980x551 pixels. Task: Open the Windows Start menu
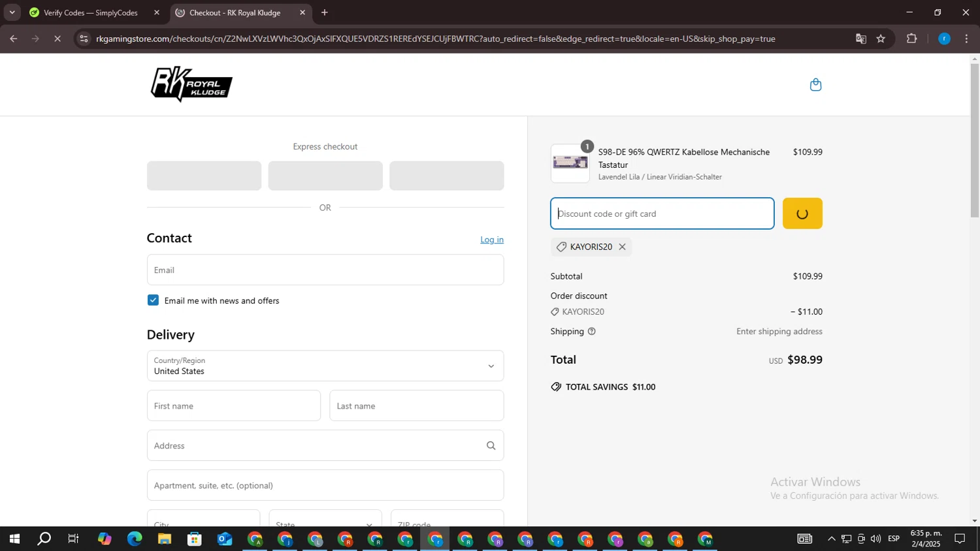tap(14, 539)
